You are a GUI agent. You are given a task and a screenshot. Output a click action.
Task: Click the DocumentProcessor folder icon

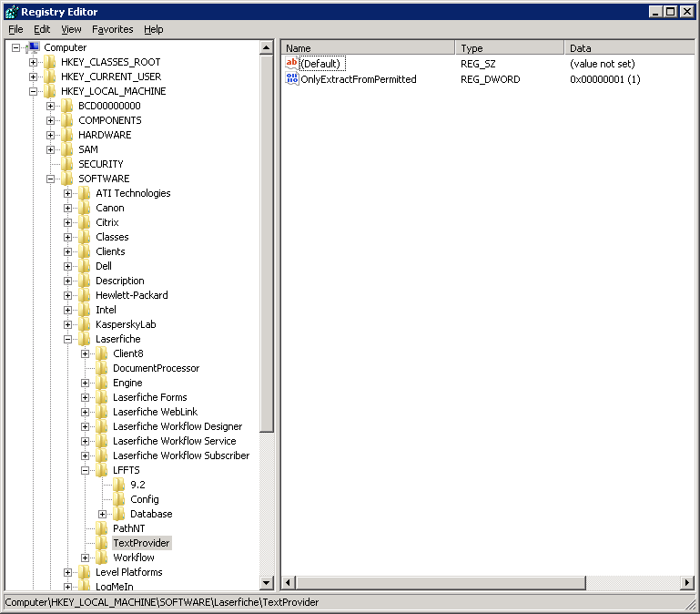102,368
